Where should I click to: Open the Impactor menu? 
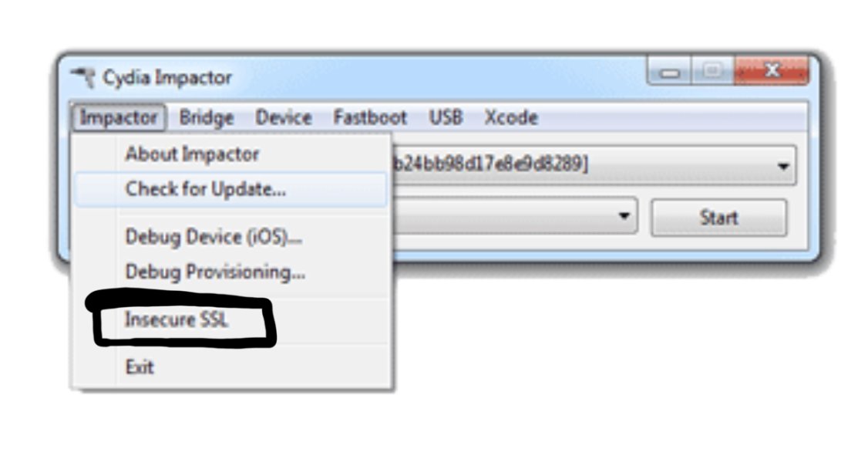point(119,117)
